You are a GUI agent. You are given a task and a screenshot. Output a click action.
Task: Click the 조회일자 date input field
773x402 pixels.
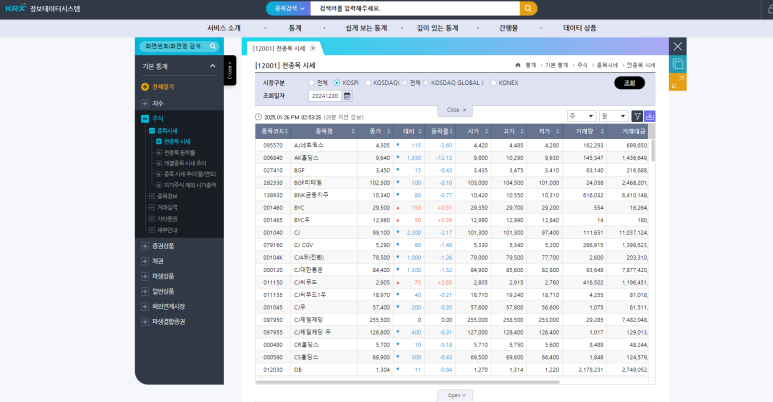(x=325, y=96)
